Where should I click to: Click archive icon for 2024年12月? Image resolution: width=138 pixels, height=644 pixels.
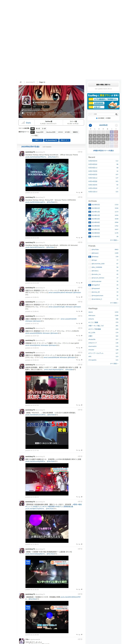(90, 212)
